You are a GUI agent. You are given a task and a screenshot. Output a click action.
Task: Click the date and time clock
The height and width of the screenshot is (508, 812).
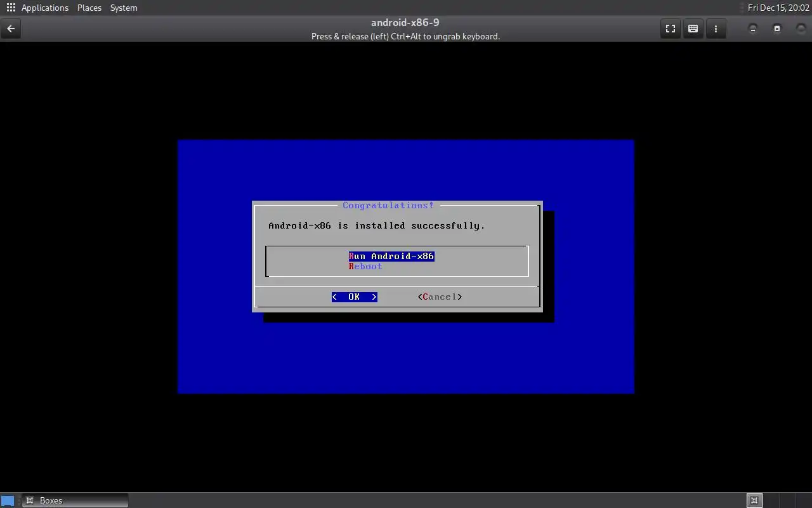[x=778, y=8]
